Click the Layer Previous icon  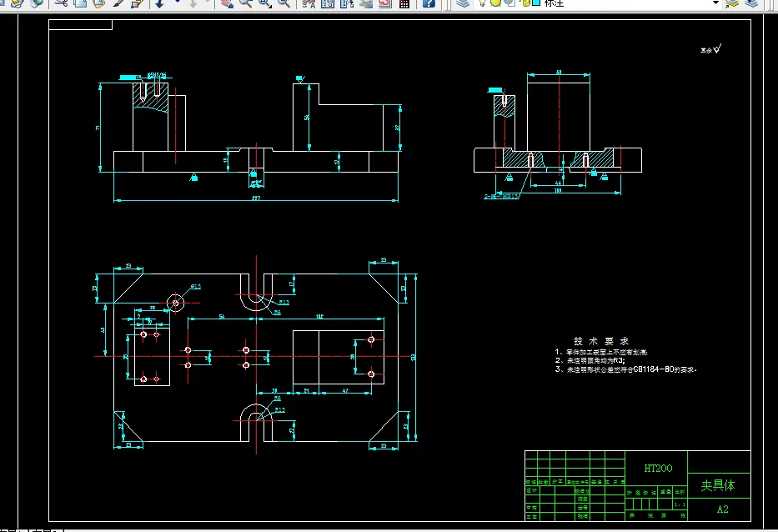(751, 3)
